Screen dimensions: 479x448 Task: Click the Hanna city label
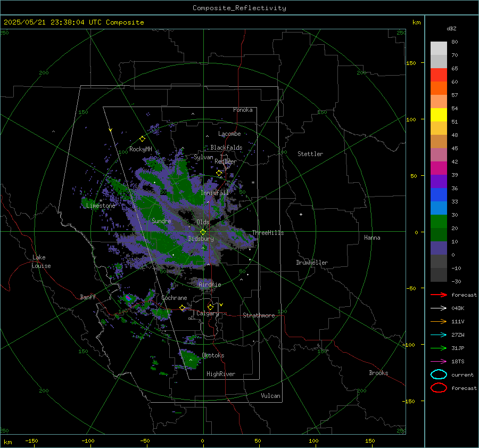(x=372, y=238)
